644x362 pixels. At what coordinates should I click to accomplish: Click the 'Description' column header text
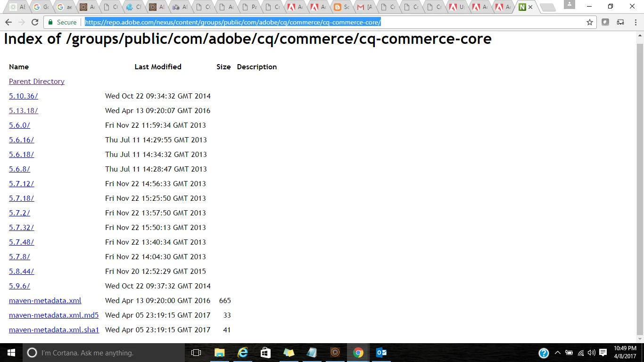point(257,67)
